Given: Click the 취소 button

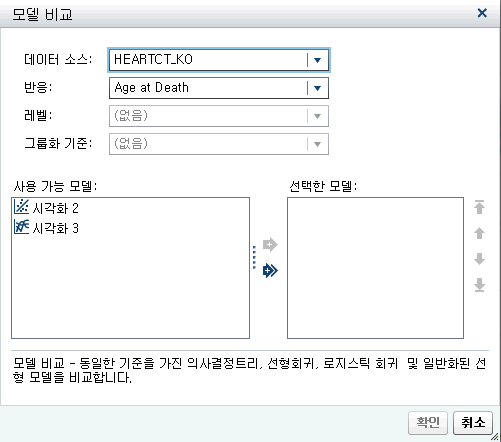Looking at the screenshot, I should pyautogui.click(x=473, y=423).
